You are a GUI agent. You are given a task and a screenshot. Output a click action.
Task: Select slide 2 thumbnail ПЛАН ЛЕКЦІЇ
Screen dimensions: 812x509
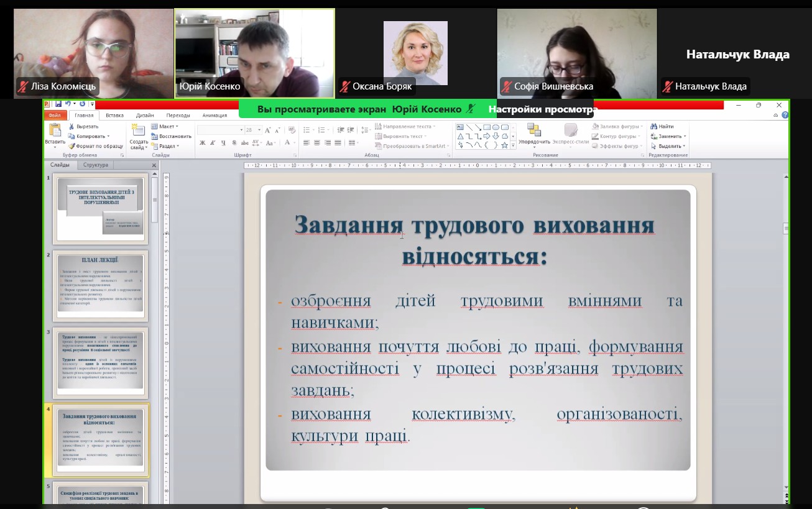tap(100, 285)
